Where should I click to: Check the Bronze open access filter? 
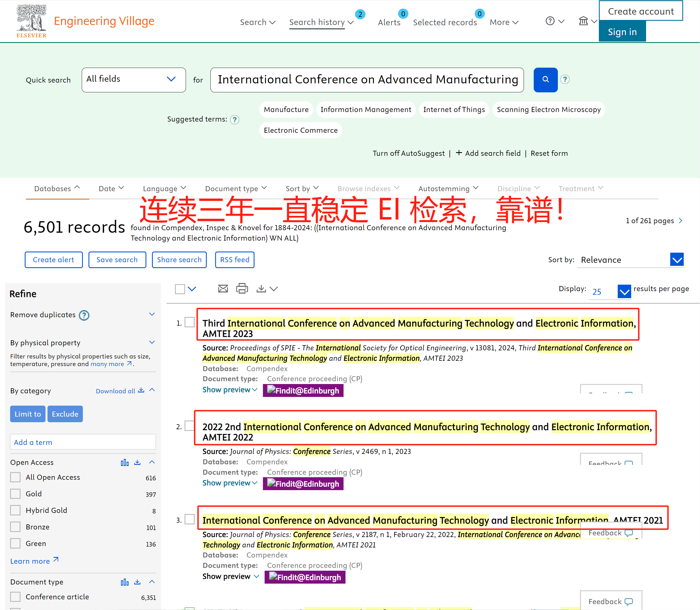point(15,527)
